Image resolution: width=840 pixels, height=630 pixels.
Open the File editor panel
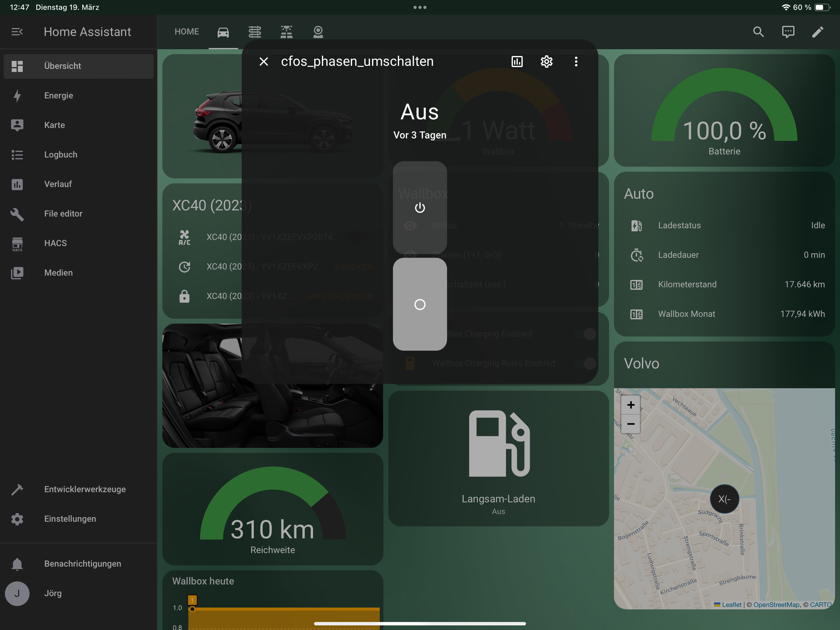point(79,213)
